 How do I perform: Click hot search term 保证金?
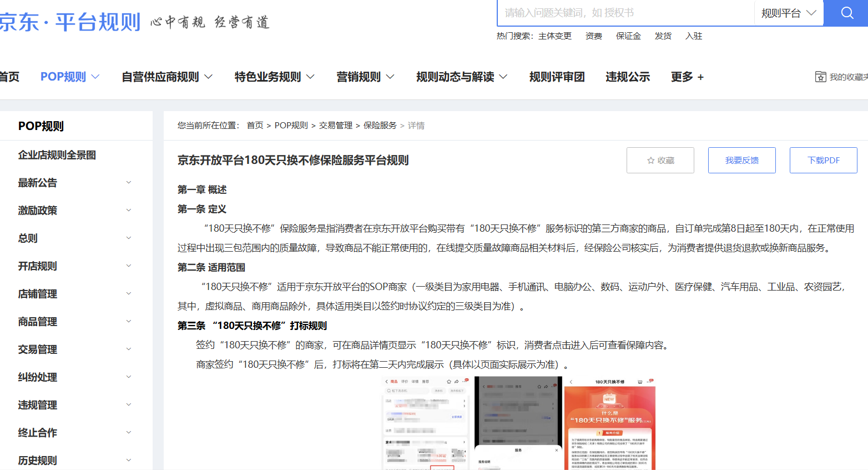628,36
